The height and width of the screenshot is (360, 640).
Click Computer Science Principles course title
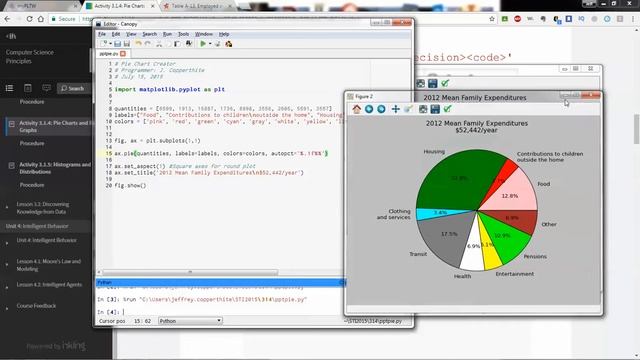coord(30,57)
